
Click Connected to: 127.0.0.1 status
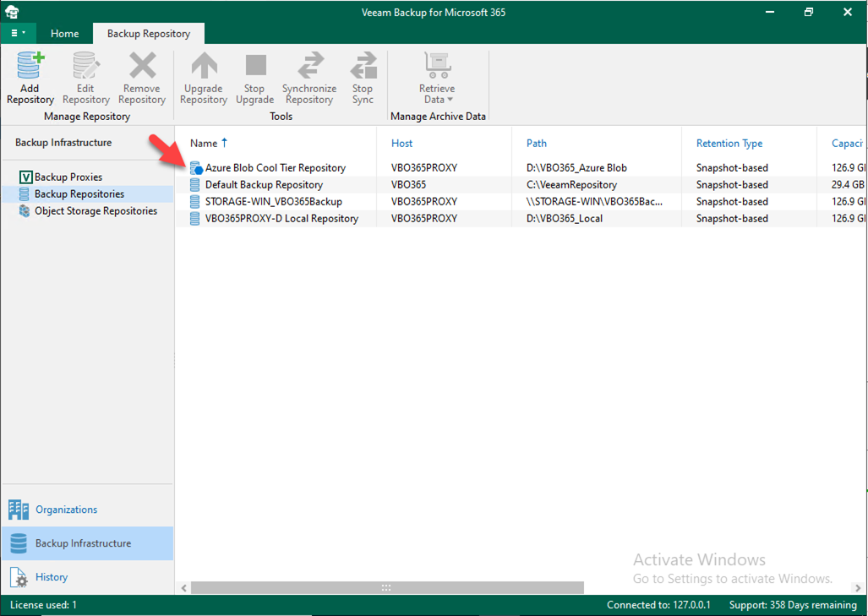click(x=658, y=605)
